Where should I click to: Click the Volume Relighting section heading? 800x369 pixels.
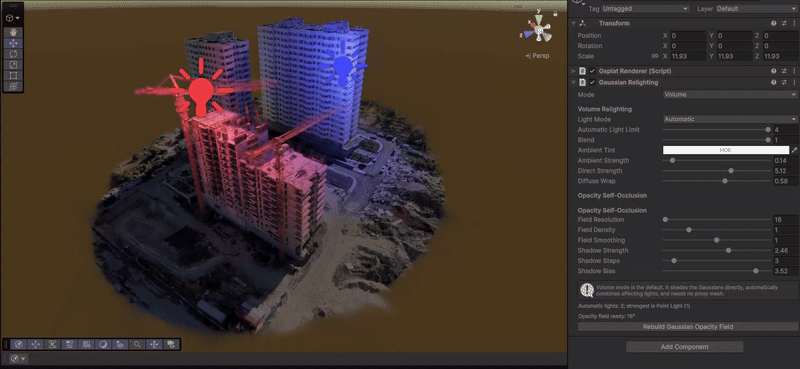click(x=605, y=109)
